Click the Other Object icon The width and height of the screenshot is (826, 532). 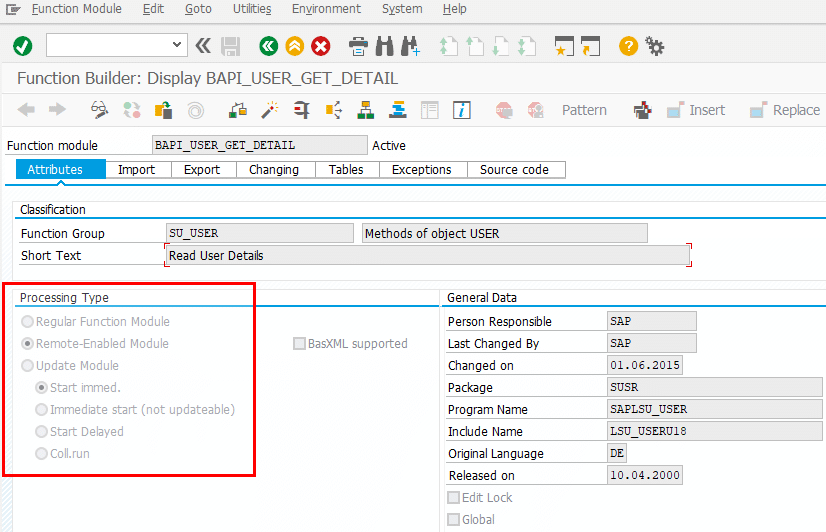click(x=164, y=110)
